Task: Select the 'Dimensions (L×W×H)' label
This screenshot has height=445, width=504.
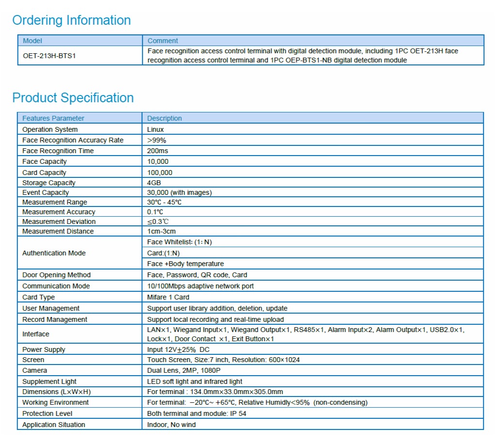Action: point(57,392)
